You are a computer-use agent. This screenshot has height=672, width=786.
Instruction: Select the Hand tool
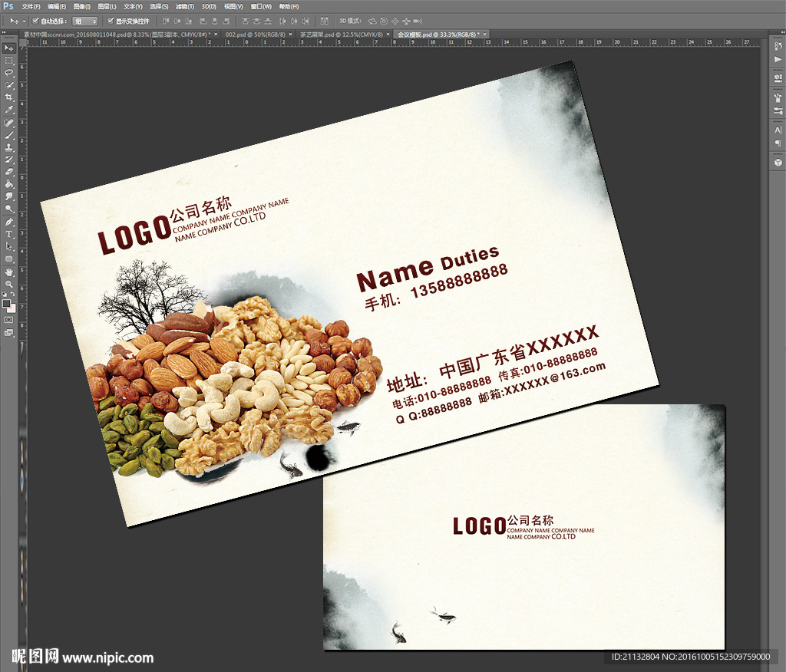pyautogui.click(x=9, y=272)
